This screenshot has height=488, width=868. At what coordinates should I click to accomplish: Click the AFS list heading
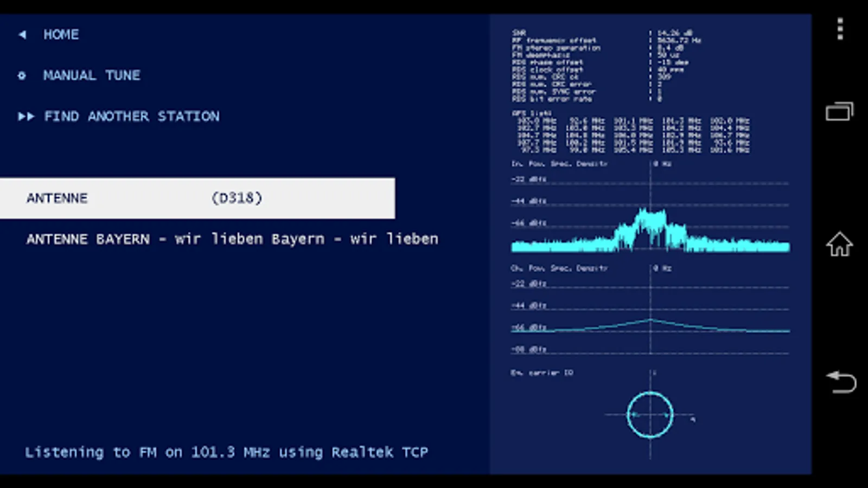point(532,113)
